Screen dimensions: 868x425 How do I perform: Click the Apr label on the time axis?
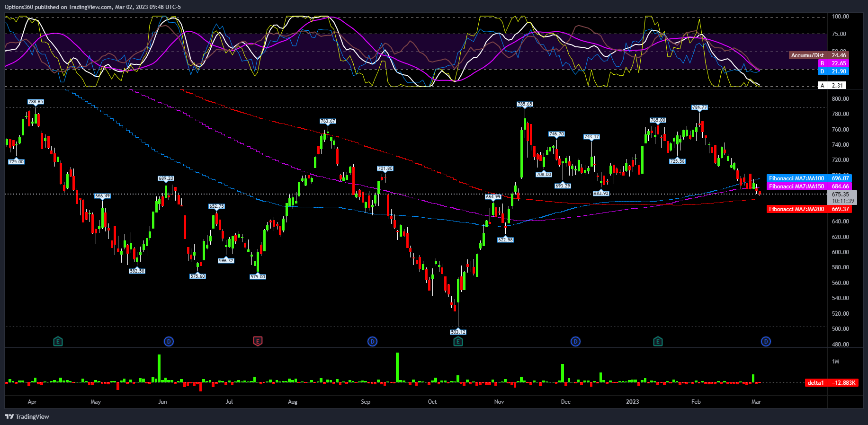[x=32, y=402]
